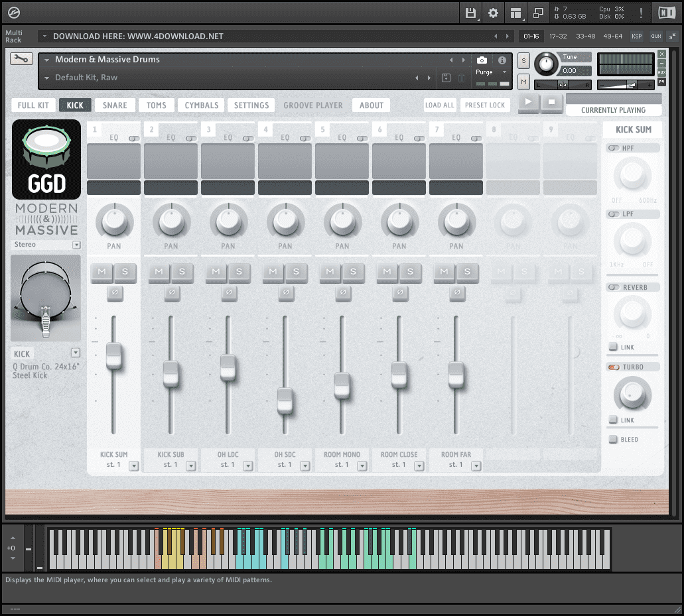Check the LINK box under REVERB
684x616 pixels.
(613, 347)
